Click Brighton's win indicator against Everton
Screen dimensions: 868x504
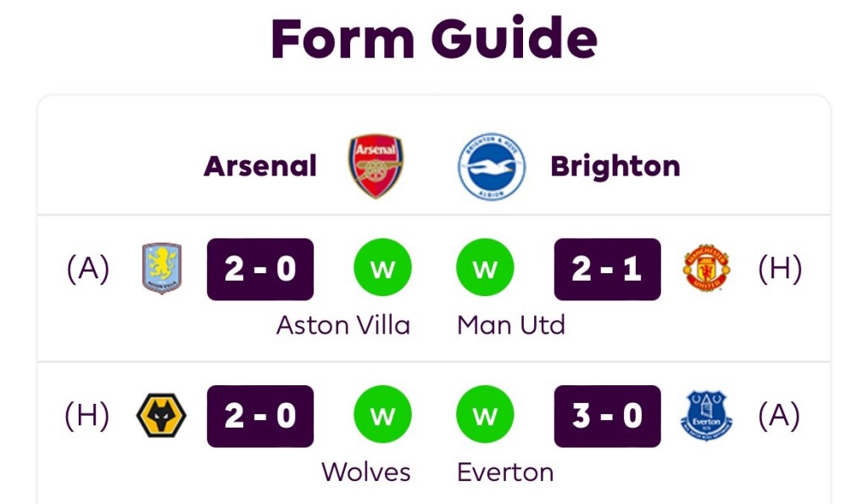click(485, 416)
